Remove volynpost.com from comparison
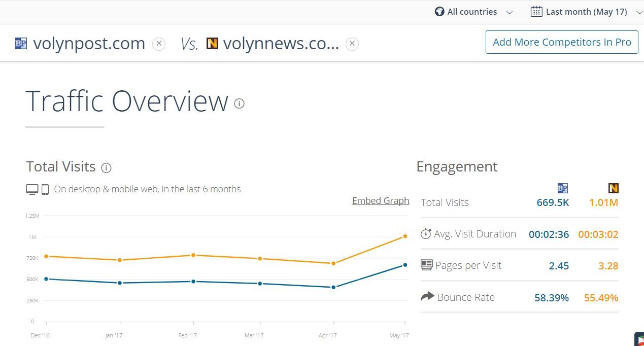This screenshot has width=644, height=346. (159, 44)
